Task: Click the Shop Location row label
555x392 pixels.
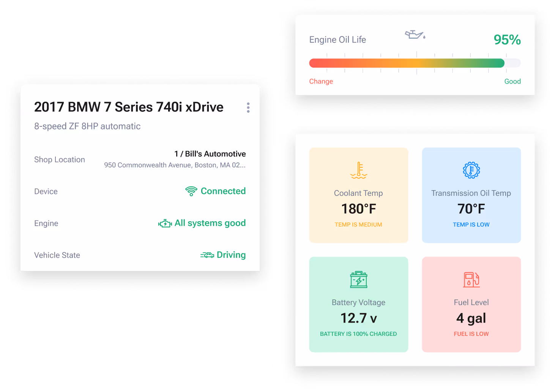Action: tap(60, 160)
